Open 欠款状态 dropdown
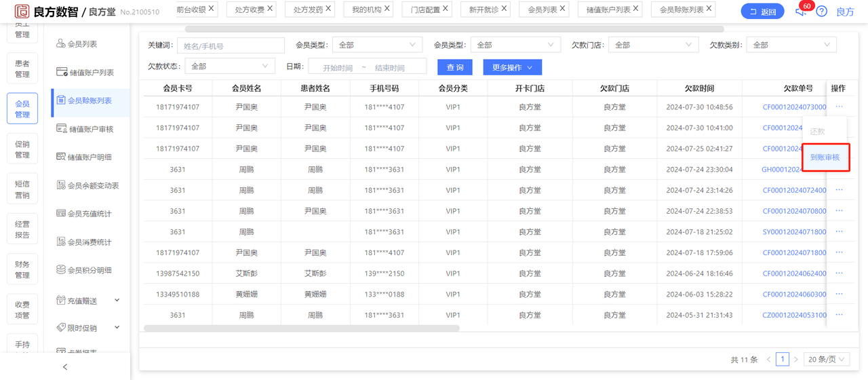Viewport: 868px width, 380px height. [x=230, y=66]
